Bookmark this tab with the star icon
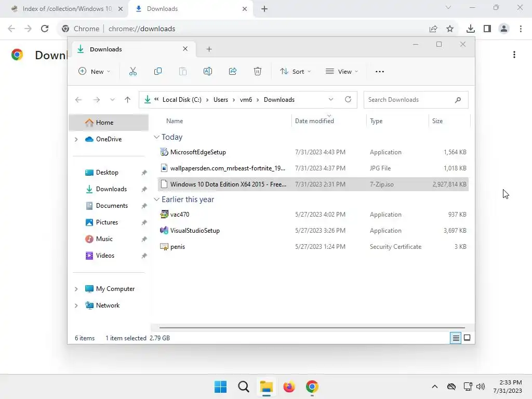This screenshot has width=532, height=399. tap(450, 29)
